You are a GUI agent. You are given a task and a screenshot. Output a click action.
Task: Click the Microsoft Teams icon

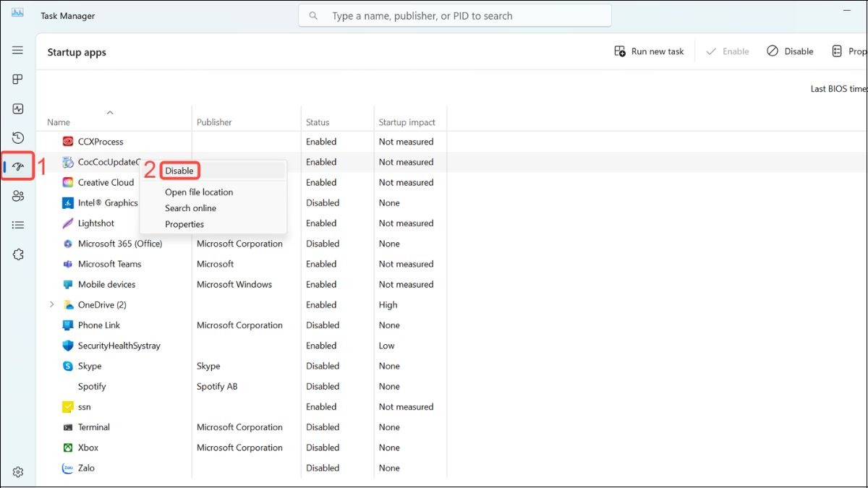[x=68, y=264]
